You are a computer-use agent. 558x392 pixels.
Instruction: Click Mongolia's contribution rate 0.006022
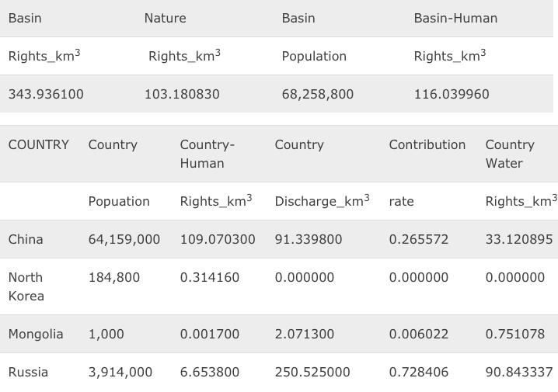419,334
